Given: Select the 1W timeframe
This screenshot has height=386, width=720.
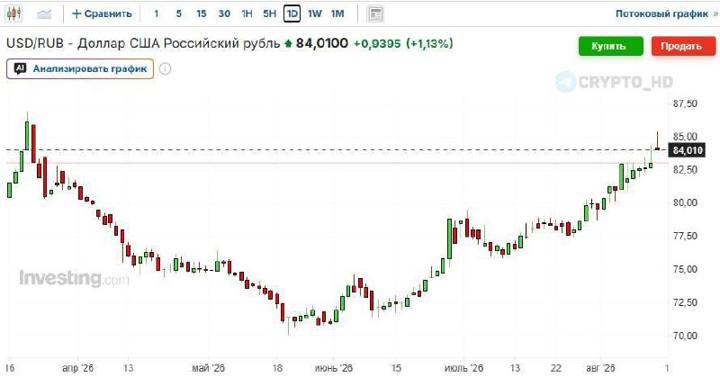Looking at the screenshot, I should pos(315,14).
